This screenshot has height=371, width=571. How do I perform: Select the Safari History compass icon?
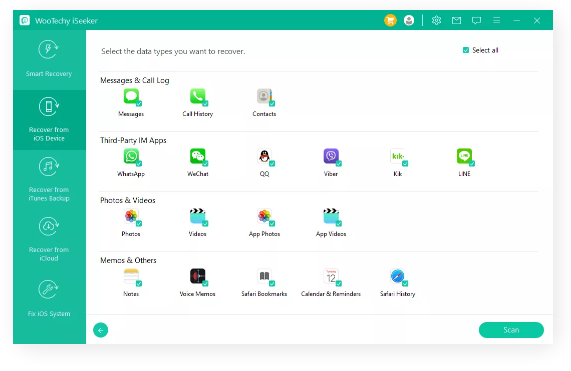[x=397, y=276]
